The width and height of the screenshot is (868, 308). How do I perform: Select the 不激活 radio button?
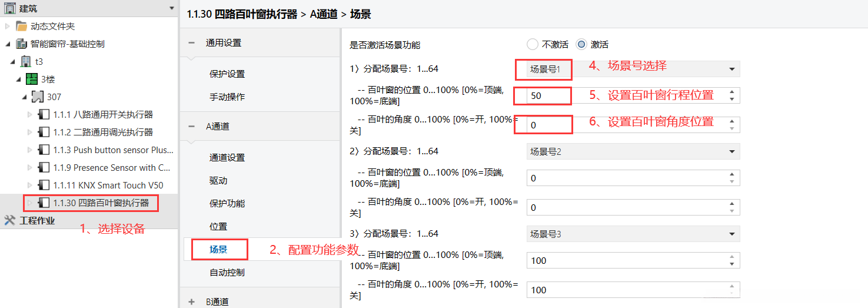click(x=532, y=44)
